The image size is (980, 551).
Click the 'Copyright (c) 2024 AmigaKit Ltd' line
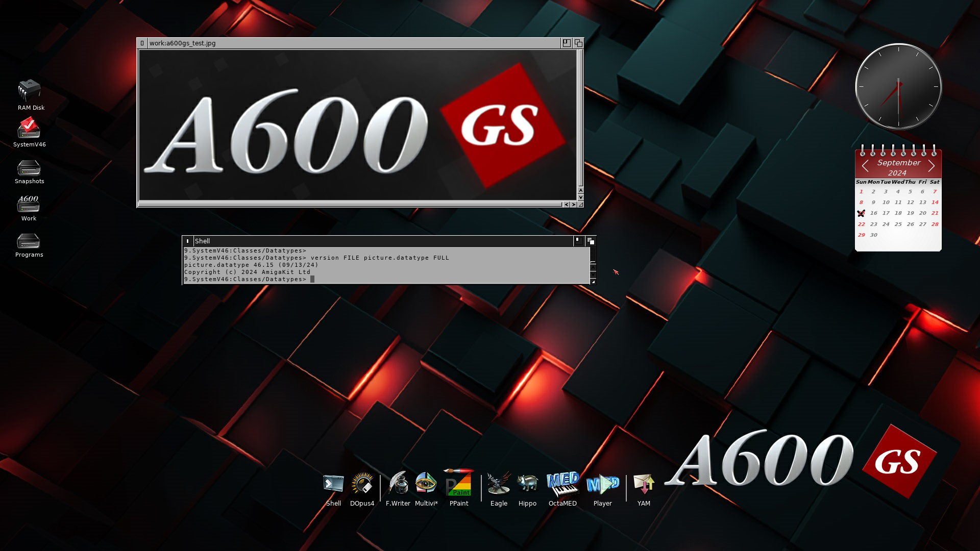247,272
